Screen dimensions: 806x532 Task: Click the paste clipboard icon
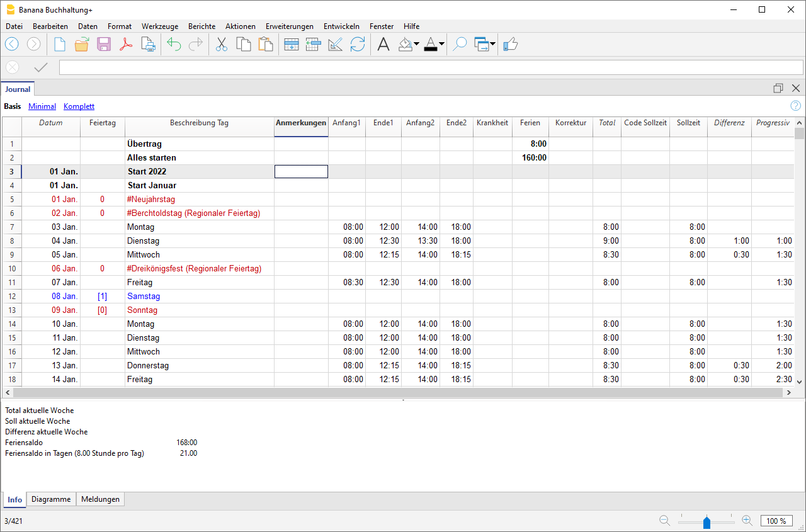point(266,44)
